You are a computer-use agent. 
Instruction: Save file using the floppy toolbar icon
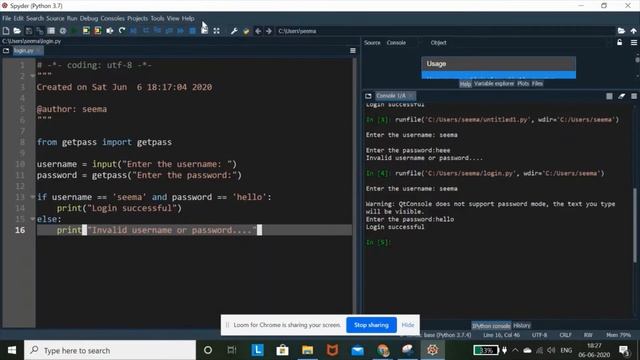coord(29,31)
